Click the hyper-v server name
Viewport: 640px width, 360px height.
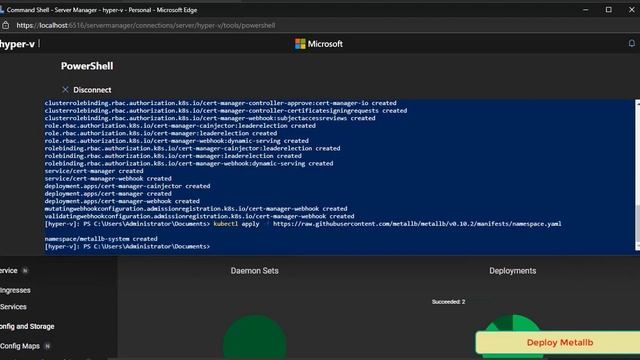point(17,44)
